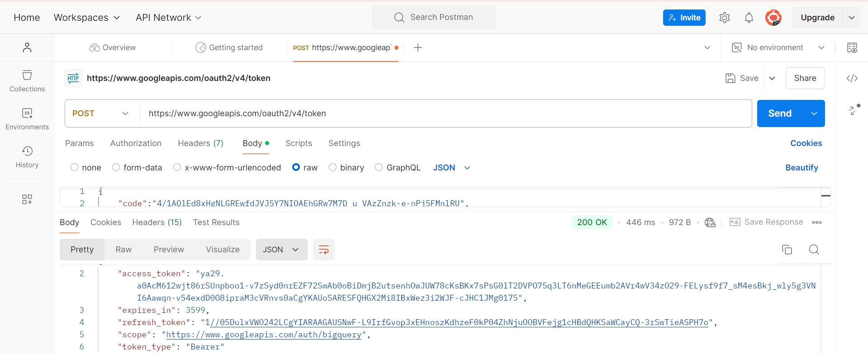The height and width of the screenshot is (354, 868).
Task: Expand the tabs overflow chevron
Action: (x=707, y=47)
